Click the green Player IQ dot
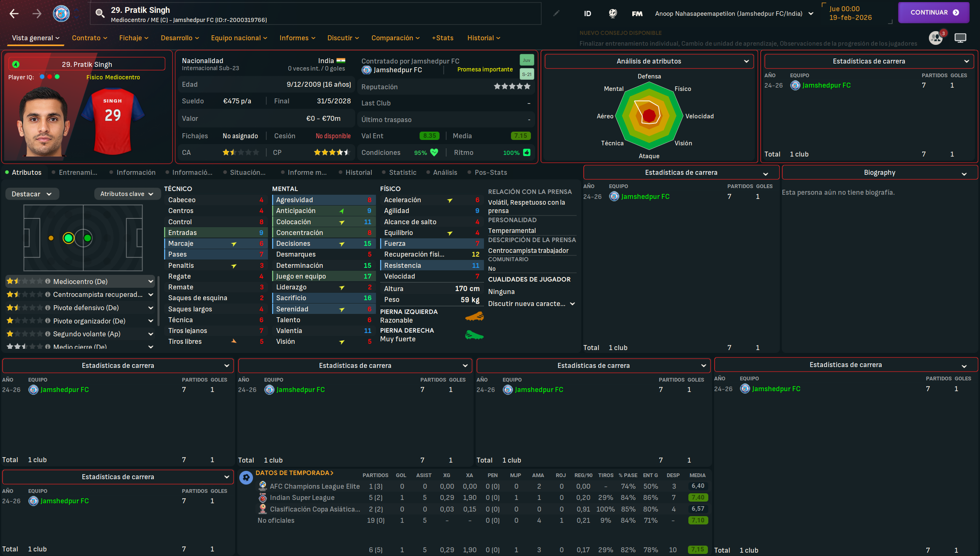This screenshot has height=556, width=980. tap(57, 77)
